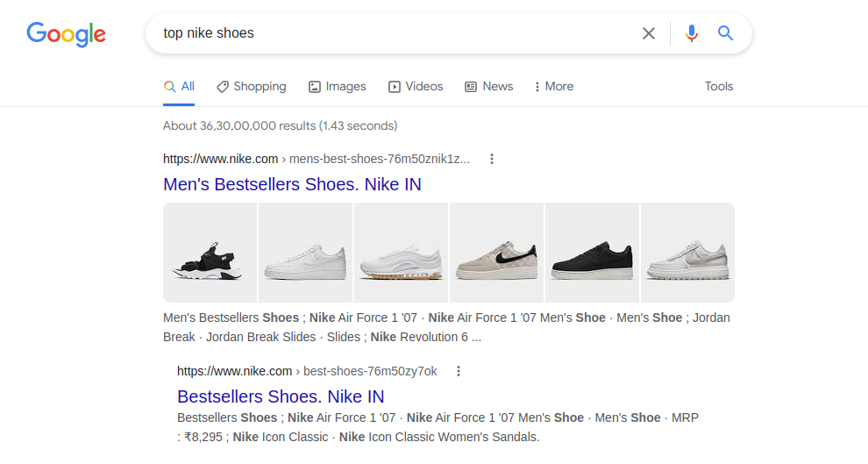The width and height of the screenshot is (868, 464).
Task: Open the Tools options
Action: (719, 86)
